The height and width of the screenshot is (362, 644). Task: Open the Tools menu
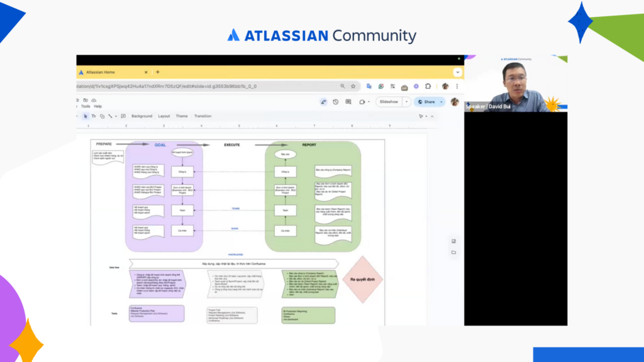pyautogui.click(x=86, y=106)
